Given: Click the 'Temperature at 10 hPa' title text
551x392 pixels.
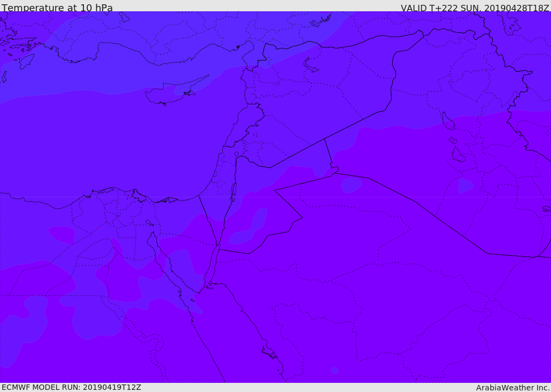Looking at the screenshot, I should [x=57, y=8].
